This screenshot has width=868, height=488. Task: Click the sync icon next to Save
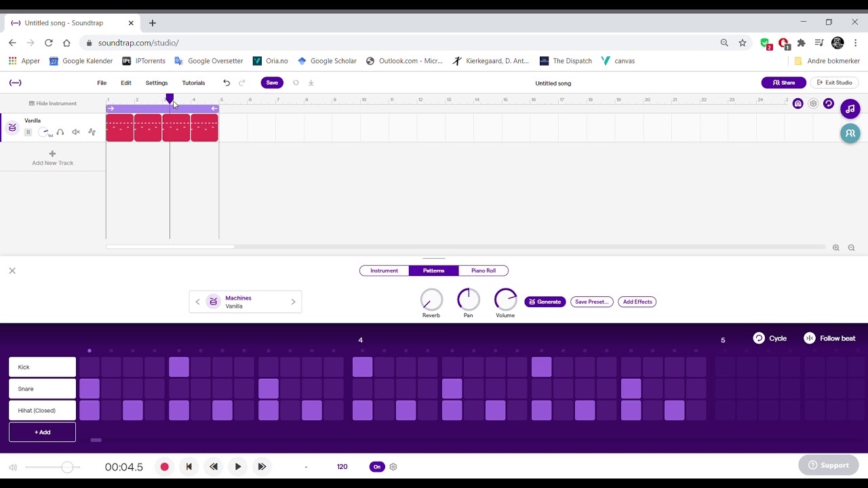point(296,83)
